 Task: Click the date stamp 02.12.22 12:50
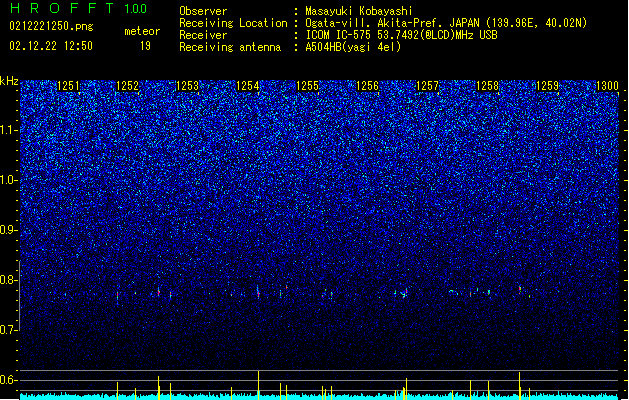pyautogui.click(x=51, y=46)
